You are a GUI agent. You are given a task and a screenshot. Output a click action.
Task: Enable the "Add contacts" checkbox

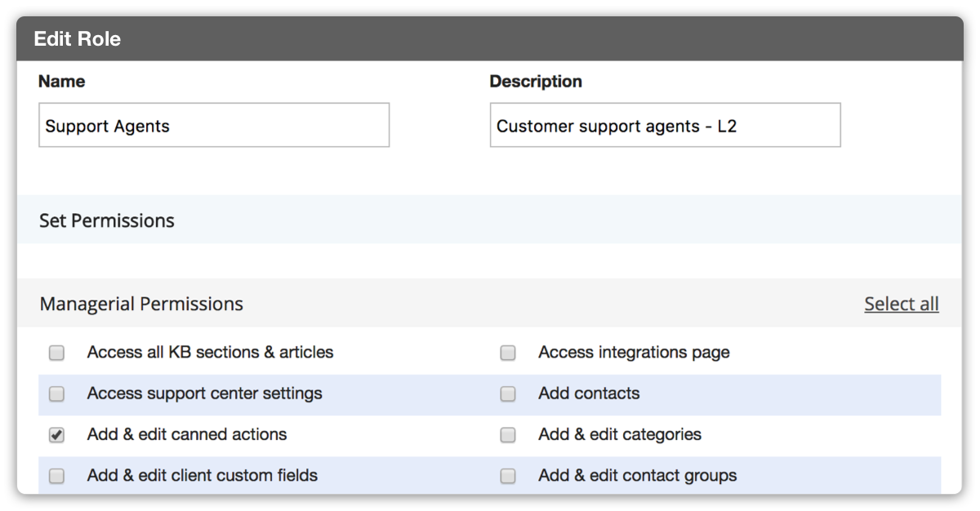pyautogui.click(x=508, y=393)
